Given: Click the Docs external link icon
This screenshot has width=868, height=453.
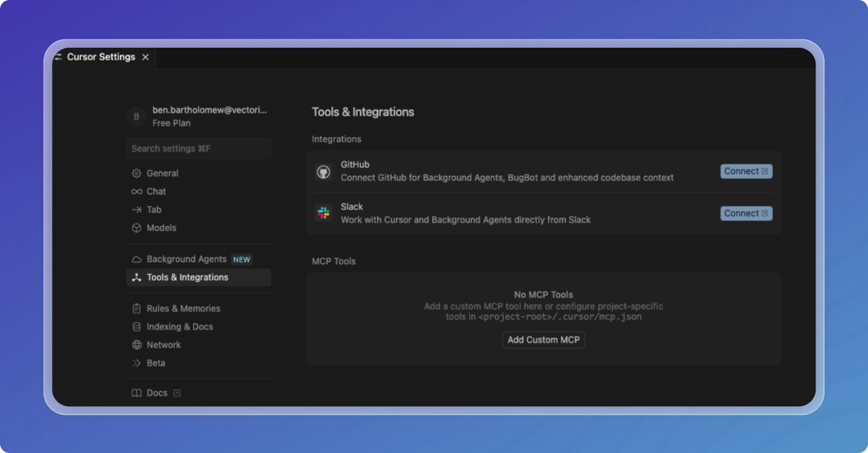Looking at the screenshot, I should [x=177, y=393].
